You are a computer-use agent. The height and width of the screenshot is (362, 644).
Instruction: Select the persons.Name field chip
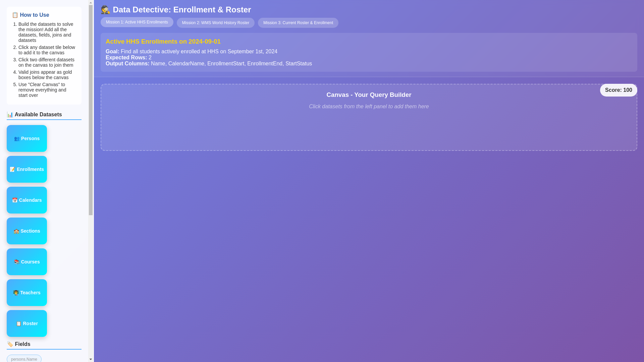[x=24, y=359]
